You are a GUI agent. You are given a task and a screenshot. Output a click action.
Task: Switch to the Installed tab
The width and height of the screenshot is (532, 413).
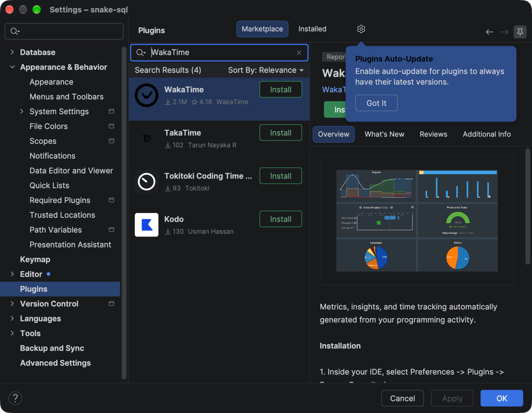click(312, 29)
